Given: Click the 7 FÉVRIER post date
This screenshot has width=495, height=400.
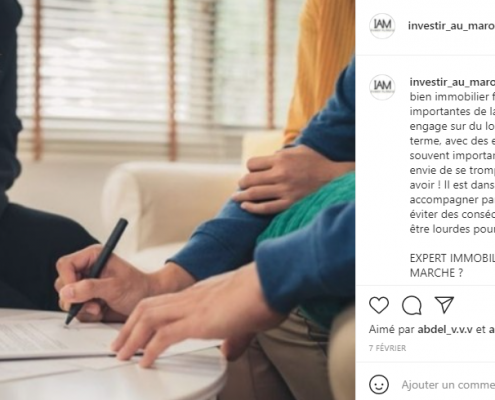Looking at the screenshot, I should (387, 348).
